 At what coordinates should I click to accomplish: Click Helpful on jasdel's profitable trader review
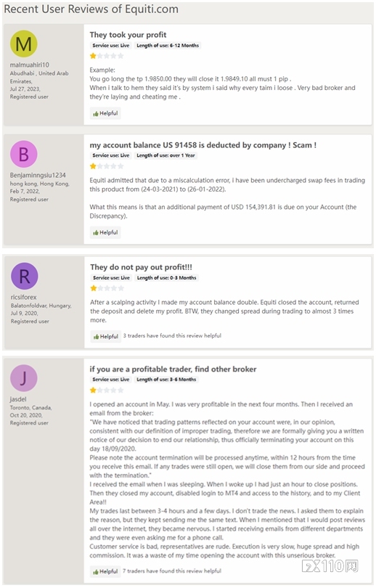tap(105, 571)
